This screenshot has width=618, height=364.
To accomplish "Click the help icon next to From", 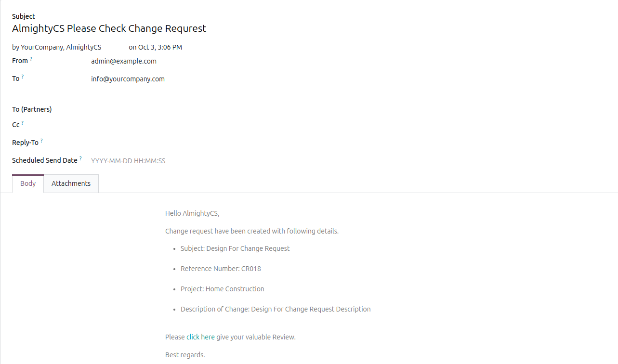I will point(31,59).
